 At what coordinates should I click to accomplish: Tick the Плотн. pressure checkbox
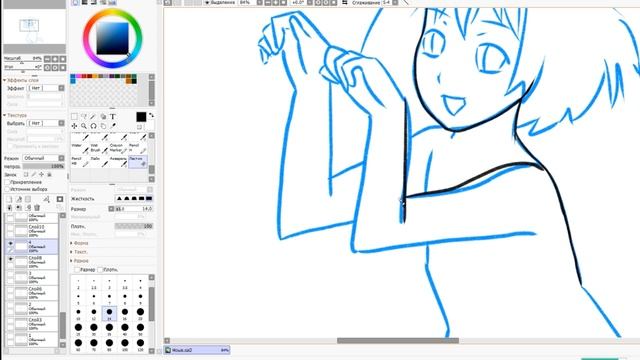[x=100, y=270]
